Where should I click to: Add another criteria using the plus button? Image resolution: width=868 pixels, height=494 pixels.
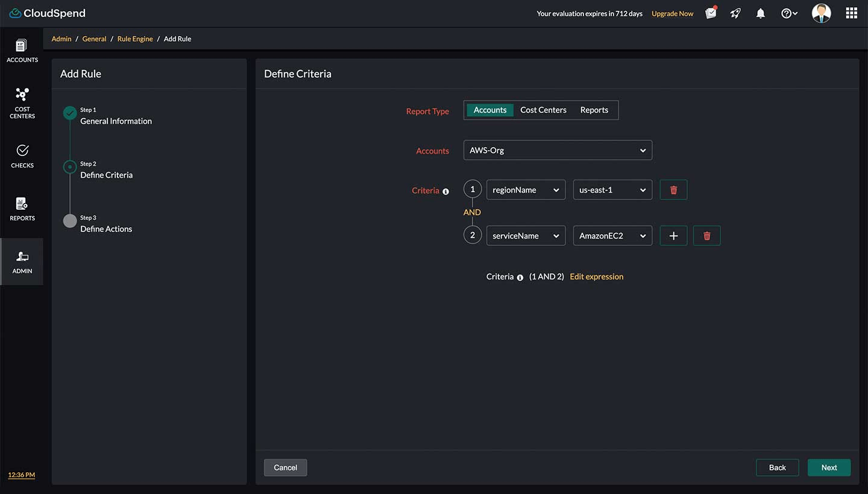[673, 236]
